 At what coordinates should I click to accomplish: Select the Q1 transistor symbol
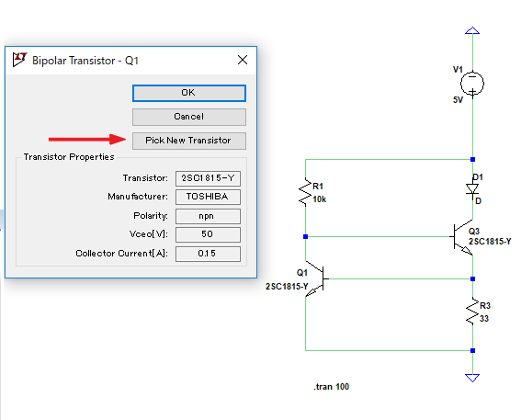click(317, 278)
